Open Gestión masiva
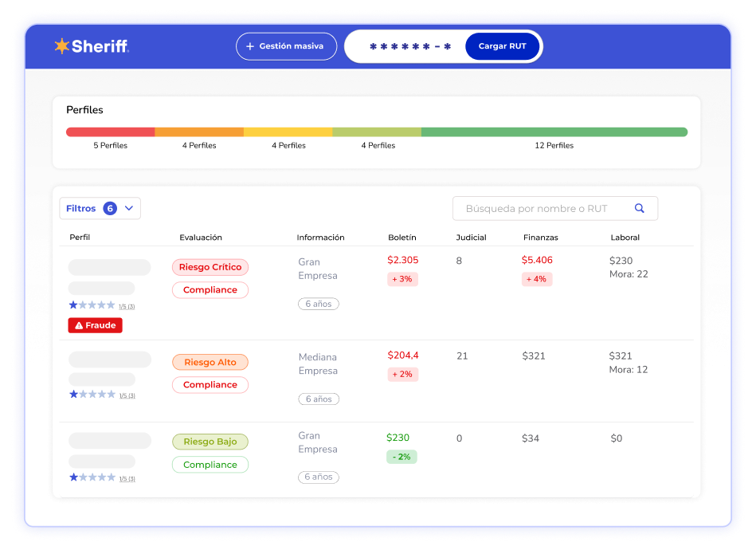The height and width of the screenshot is (558, 756). [x=286, y=46]
